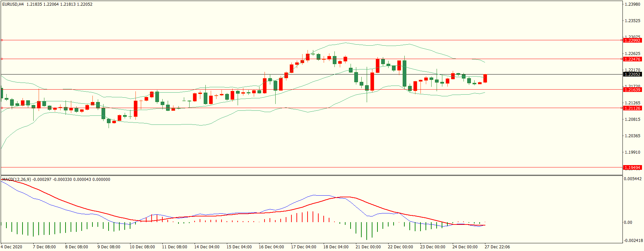Select the black 1.22052 current price tag
644x251 pixels.
point(632,74)
